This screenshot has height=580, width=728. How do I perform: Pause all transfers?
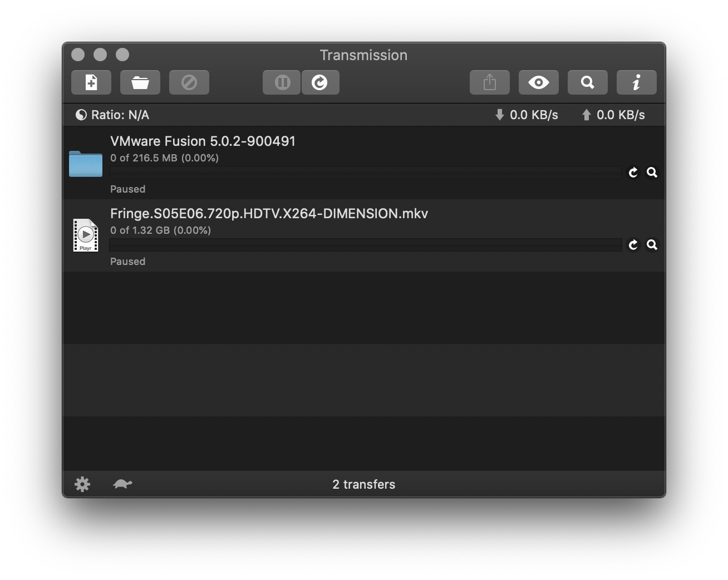click(281, 82)
